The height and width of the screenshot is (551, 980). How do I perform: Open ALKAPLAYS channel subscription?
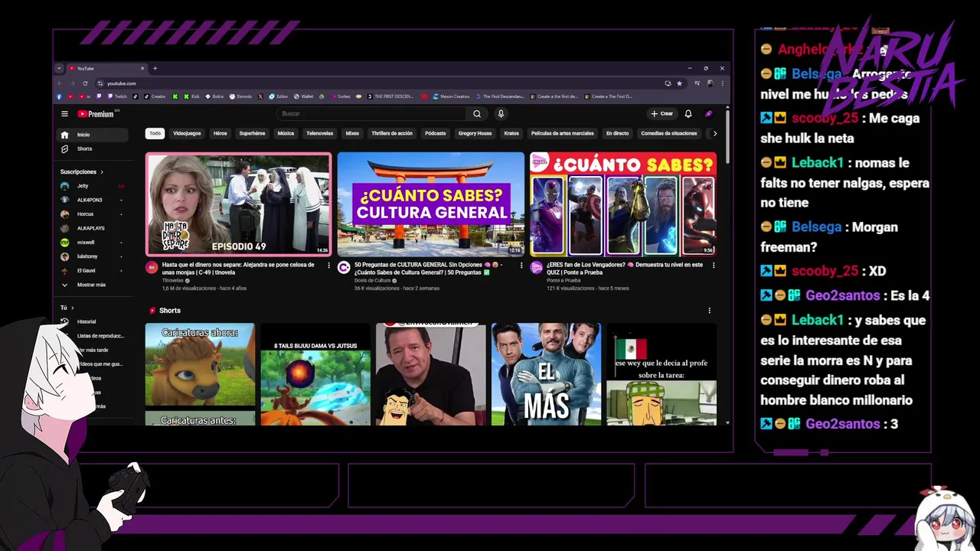click(x=93, y=228)
